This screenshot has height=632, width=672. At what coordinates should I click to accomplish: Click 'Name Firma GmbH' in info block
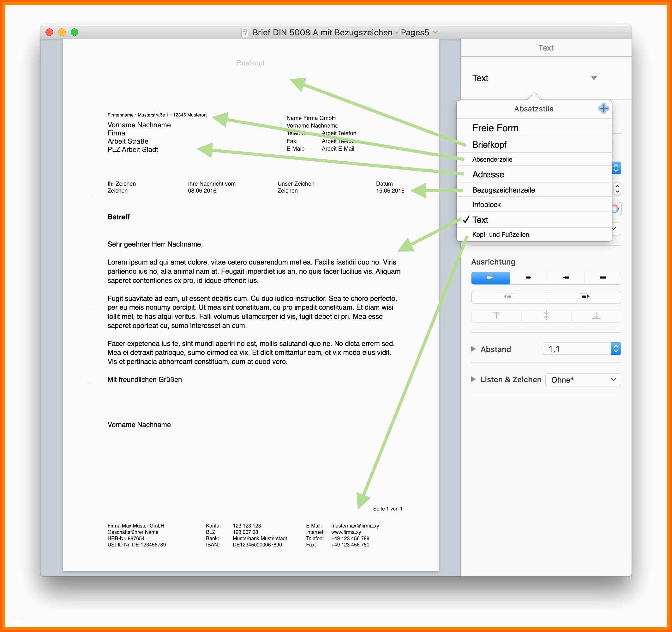click(311, 118)
